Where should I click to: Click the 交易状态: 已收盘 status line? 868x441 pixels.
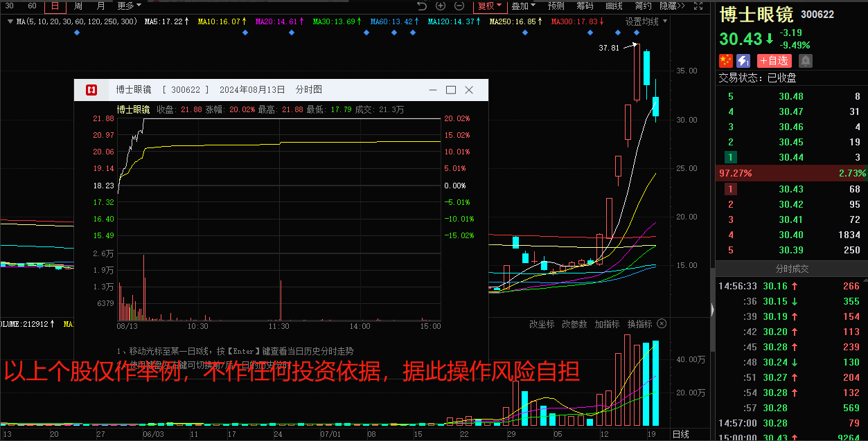pyautogui.click(x=757, y=78)
